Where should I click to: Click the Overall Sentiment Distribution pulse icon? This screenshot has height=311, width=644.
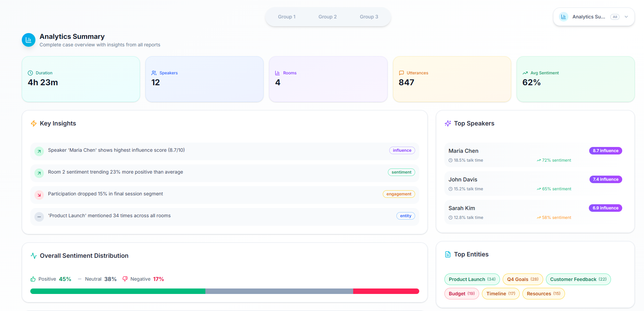point(34,256)
